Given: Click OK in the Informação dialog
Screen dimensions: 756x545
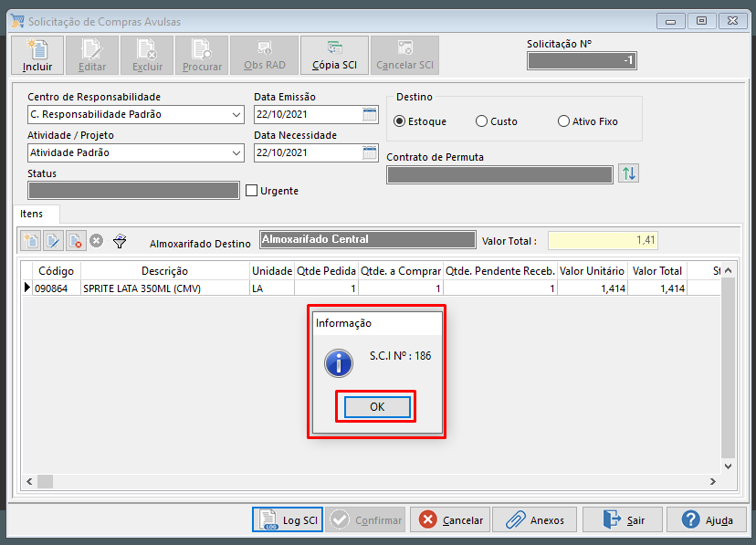Looking at the screenshot, I should click(x=377, y=407).
